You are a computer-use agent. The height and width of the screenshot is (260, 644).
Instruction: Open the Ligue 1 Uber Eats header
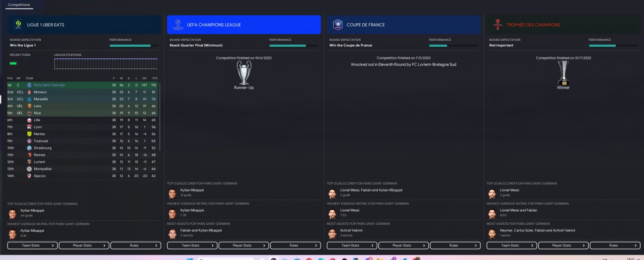point(84,25)
